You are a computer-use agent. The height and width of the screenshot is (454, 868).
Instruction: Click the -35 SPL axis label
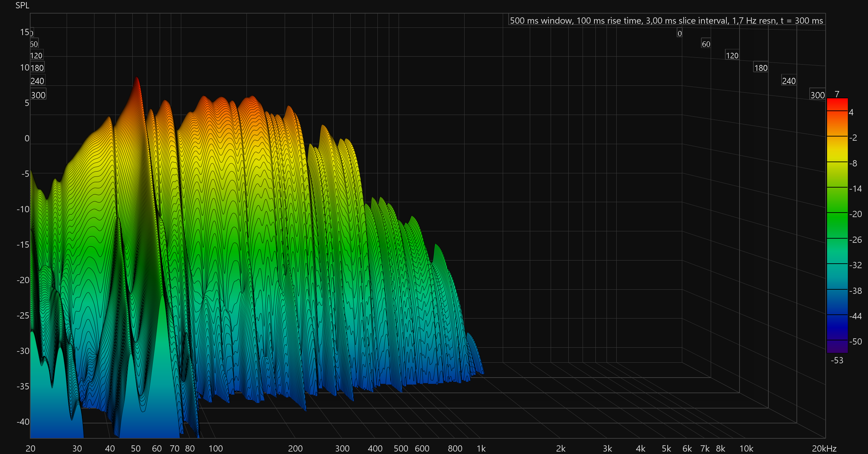[x=23, y=387]
